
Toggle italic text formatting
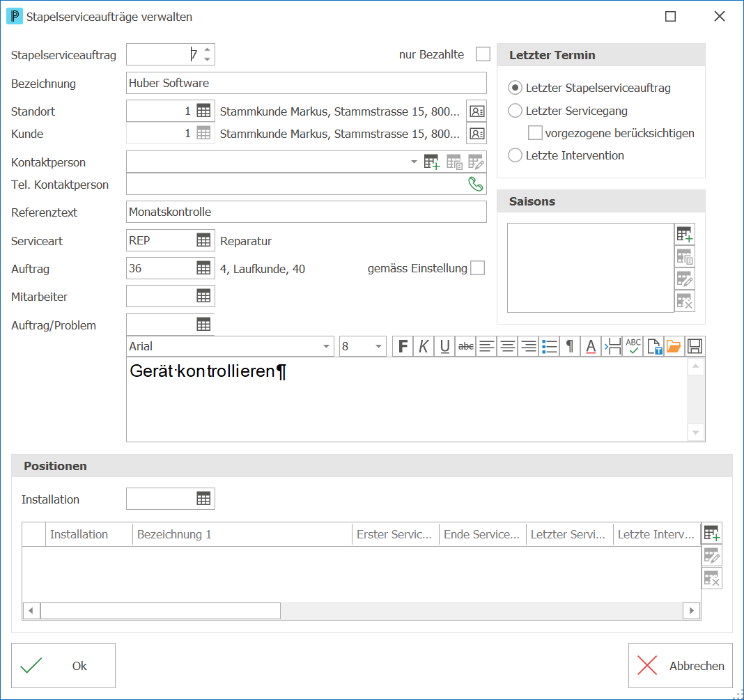pos(424,347)
